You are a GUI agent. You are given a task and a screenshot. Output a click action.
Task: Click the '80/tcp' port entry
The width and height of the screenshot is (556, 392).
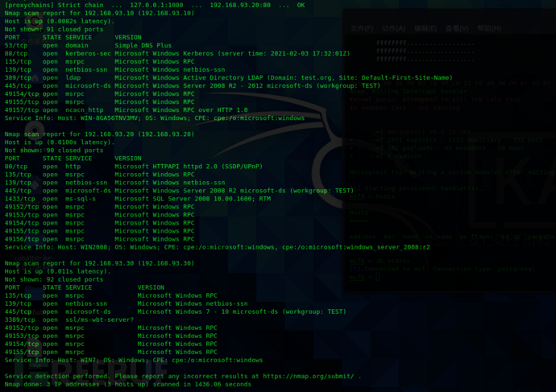16,167
